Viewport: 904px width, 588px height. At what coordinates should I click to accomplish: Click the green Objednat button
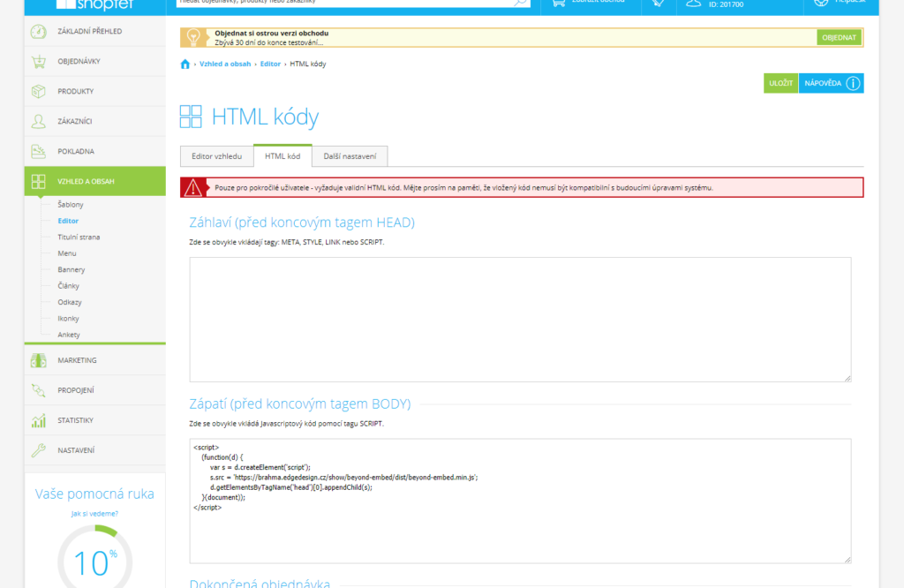(x=839, y=37)
